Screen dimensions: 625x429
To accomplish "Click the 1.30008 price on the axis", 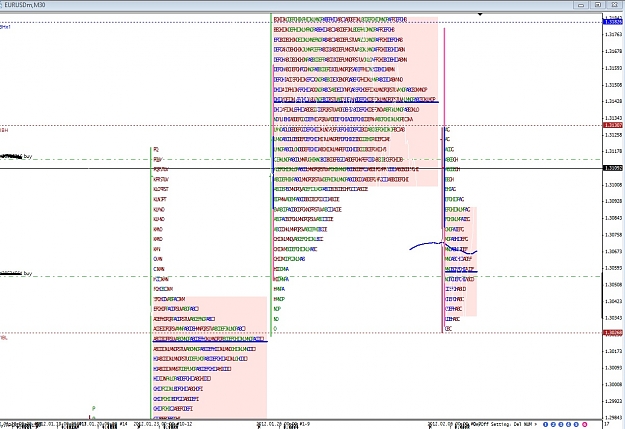I will pos(614,384).
